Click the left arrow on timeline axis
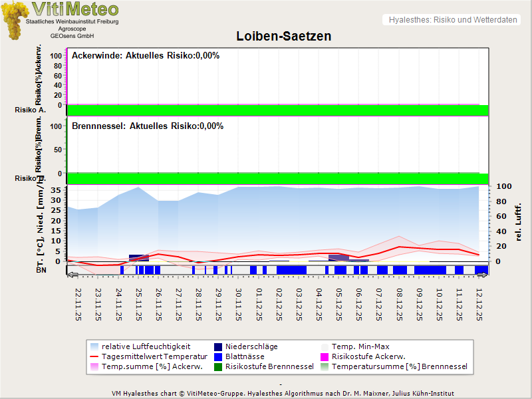The image size is (532, 399). [x=73, y=275]
